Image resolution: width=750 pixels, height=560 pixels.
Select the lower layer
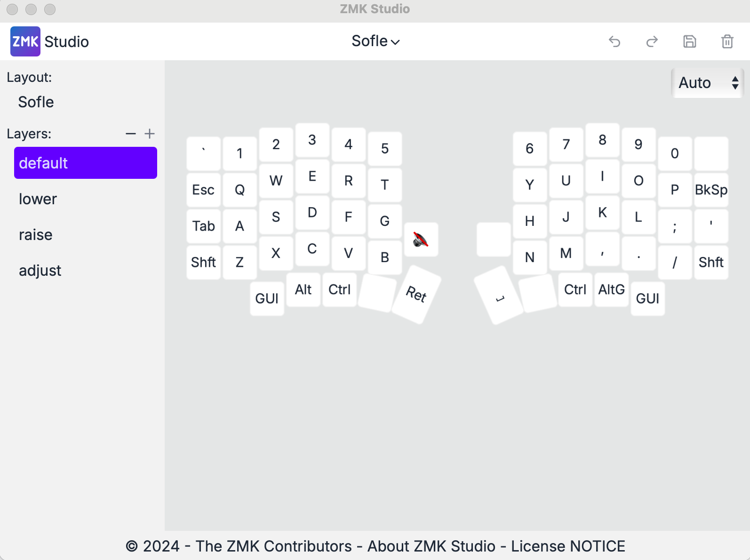pyautogui.click(x=38, y=199)
